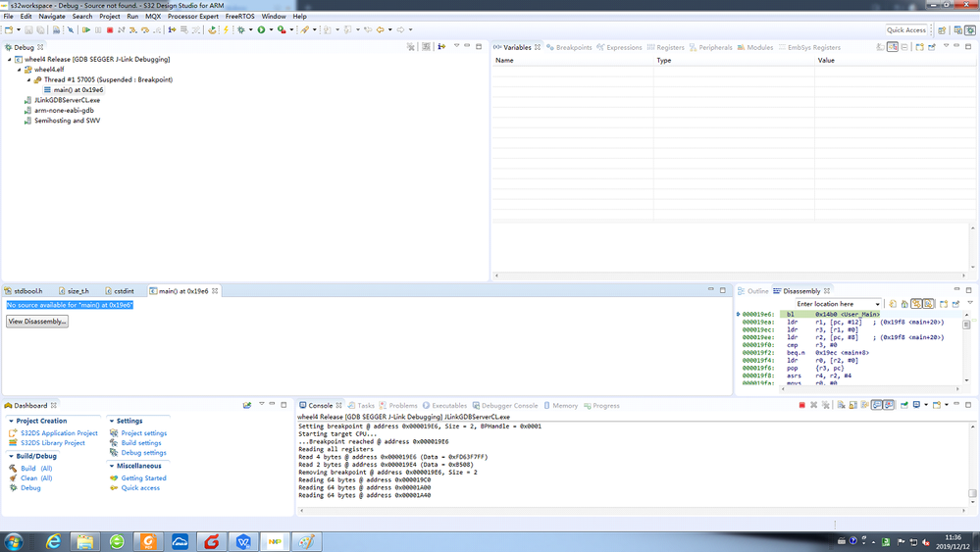The image size is (980, 552).
Task: Click the Suspend icon in main toolbar
Action: coord(98,29)
